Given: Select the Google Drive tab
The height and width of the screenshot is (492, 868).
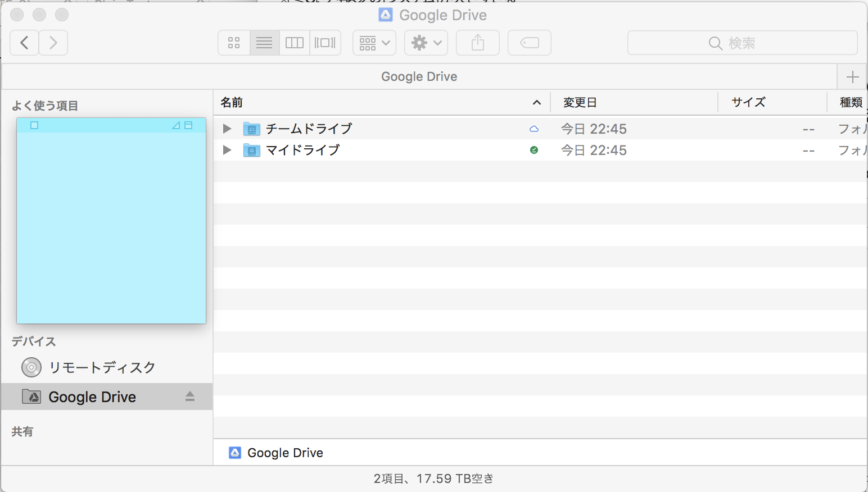Looking at the screenshot, I should [419, 77].
